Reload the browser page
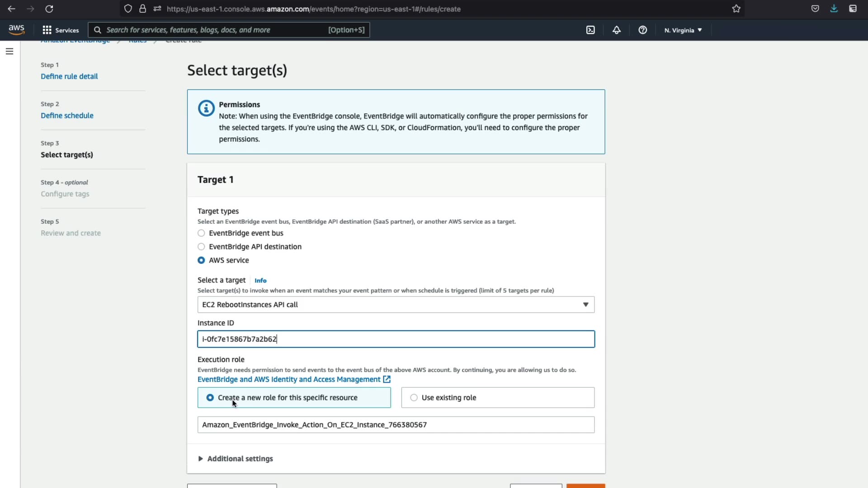The image size is (868, 488). point(49,9)
